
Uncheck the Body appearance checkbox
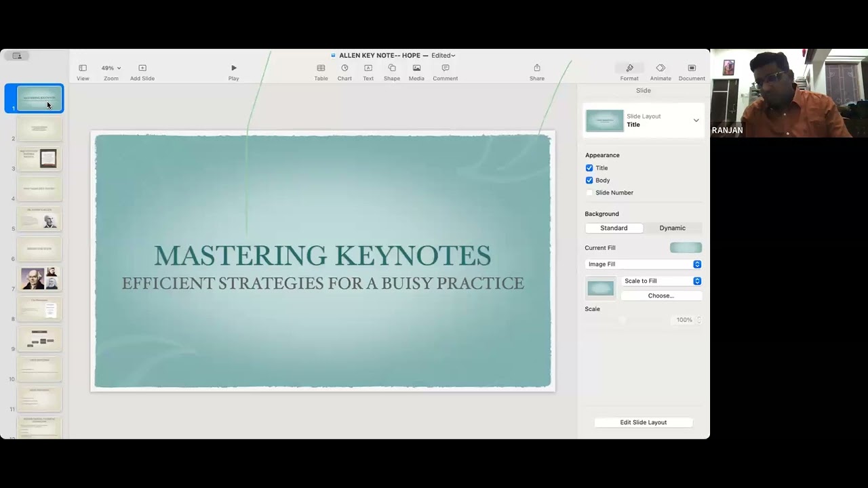pos(589,180)
